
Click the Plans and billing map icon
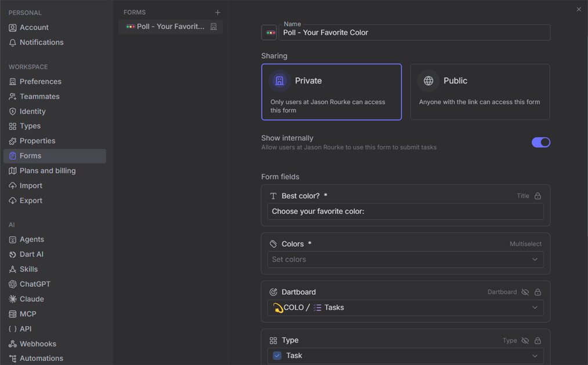pyautogui.click(x=13, y=171)
